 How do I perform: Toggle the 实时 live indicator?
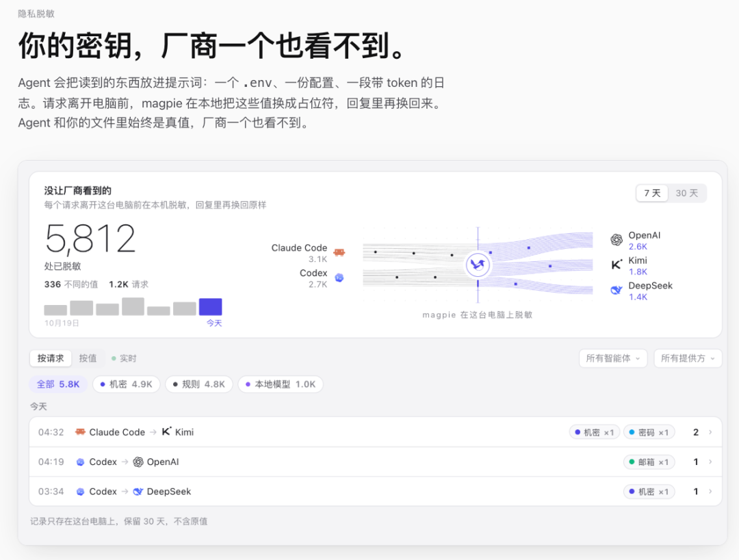coord(124,358)
